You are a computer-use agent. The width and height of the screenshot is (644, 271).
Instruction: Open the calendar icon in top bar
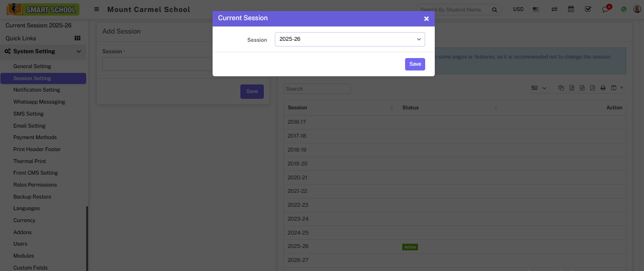tap(571, 9)
